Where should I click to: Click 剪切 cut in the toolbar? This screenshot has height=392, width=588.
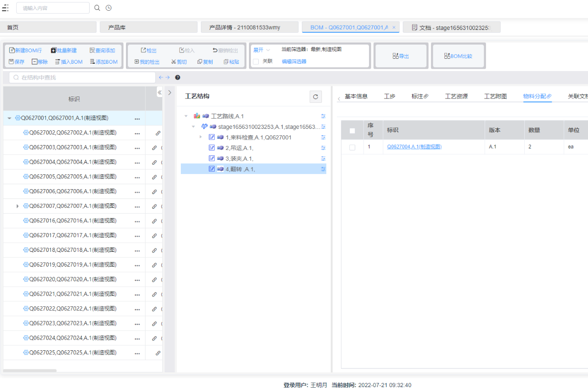point(179,62)
